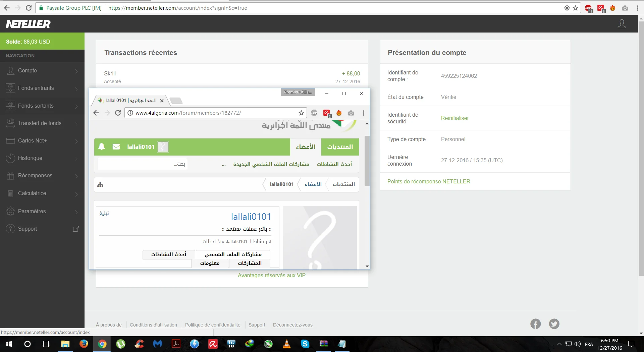
Task: Click the volume icon in system tray
Action: tap(578, 344)
